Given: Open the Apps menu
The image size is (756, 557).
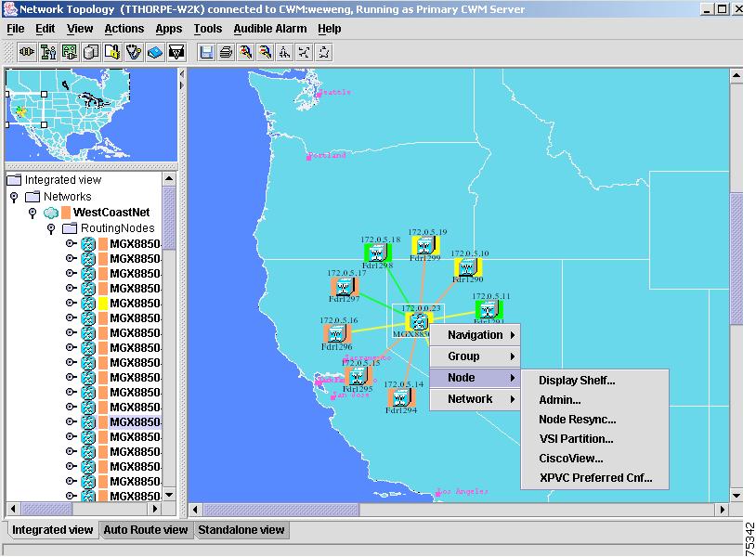Looking at the screenshot, I should [169, 29].
